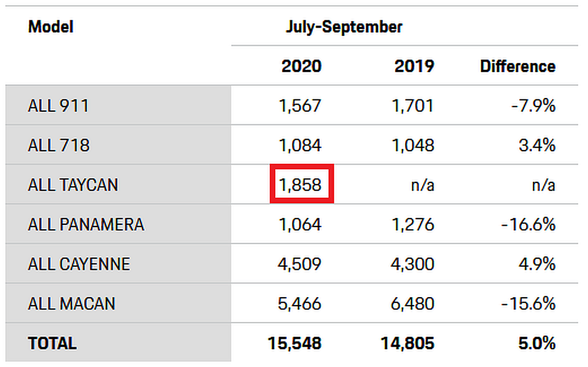Select the ALL CAYENNE row label
The height and width of the screenshot is (367, 588).
[x=79, y=264]
